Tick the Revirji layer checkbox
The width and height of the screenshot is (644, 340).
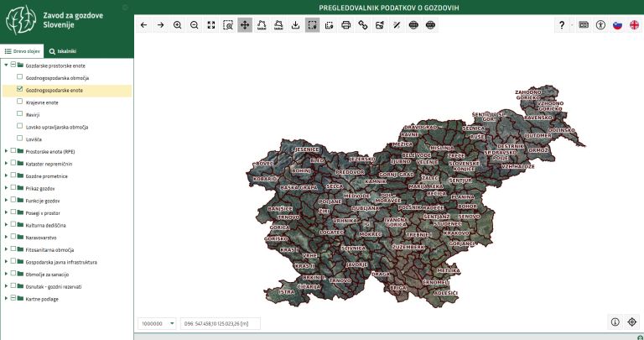(x=20, y=113)
